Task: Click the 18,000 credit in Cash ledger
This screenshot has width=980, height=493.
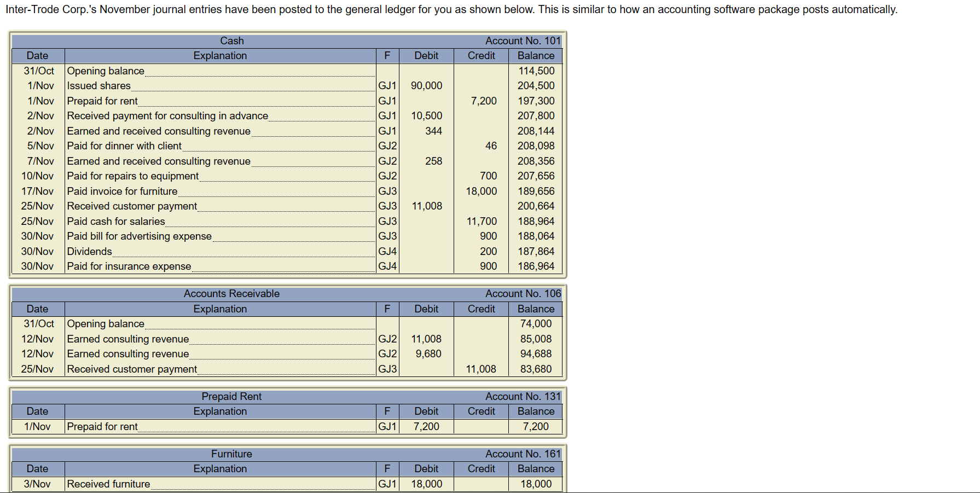Action: 482,192
